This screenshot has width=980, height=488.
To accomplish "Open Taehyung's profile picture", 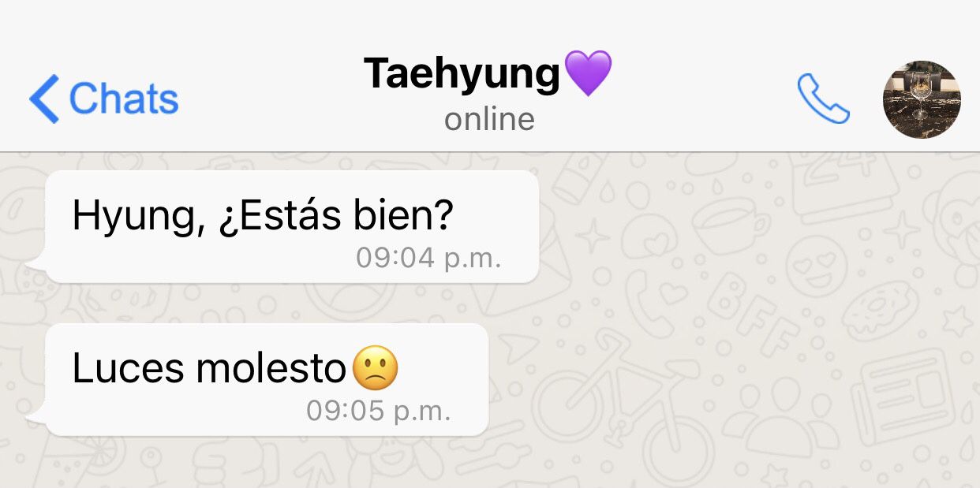I will coord(921,99).
